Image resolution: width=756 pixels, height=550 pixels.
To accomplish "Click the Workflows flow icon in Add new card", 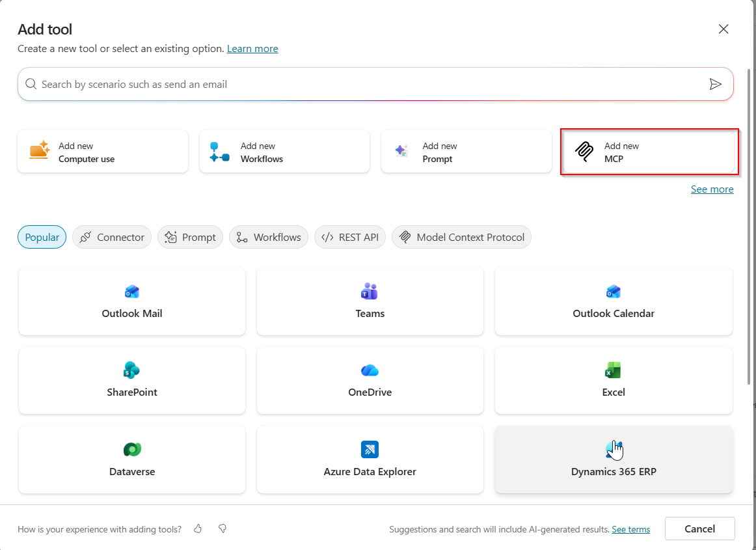I will (219, 152).
